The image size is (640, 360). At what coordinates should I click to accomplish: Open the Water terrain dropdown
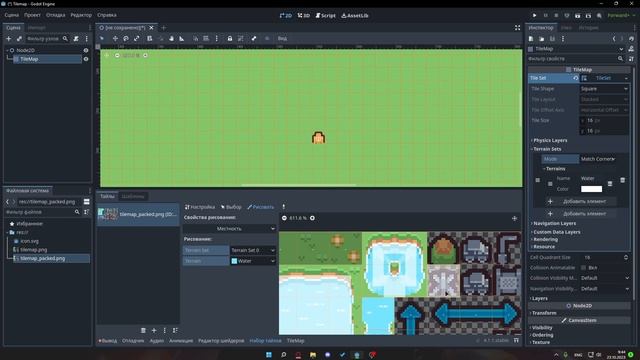tap(253, 261)
